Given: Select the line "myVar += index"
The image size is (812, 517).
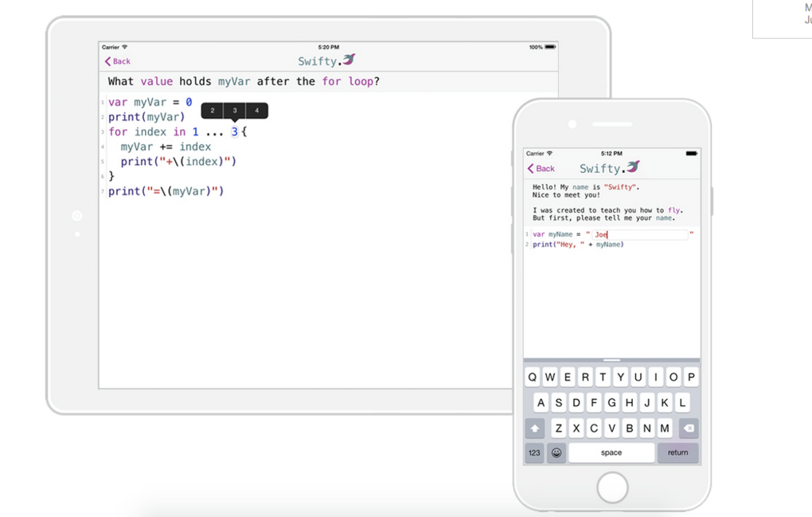Looking at the screenshot, I should point(166,147).
